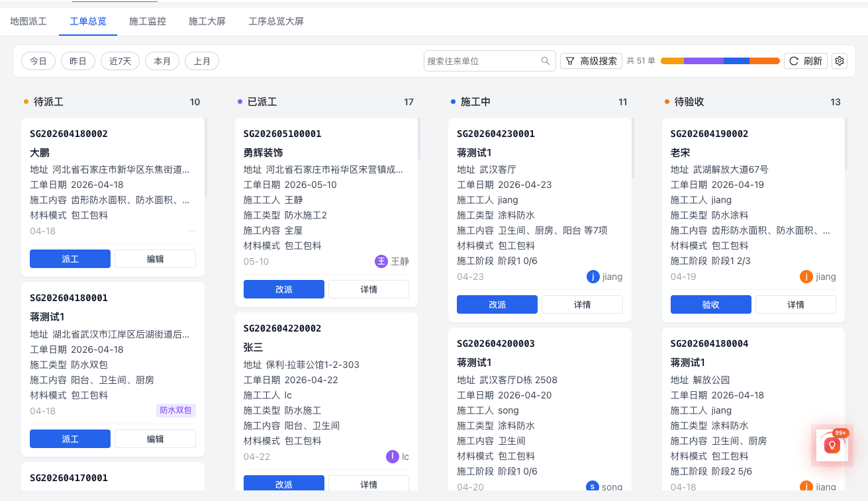Click 编辑 on 大鹏 card

pyautogui.click(x=155, y=259)
